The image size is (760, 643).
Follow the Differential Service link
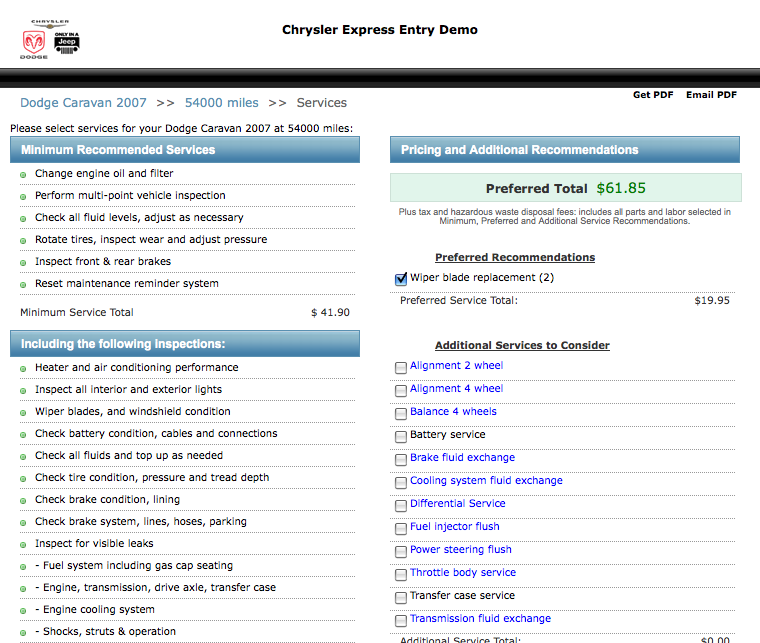point(458,503)
